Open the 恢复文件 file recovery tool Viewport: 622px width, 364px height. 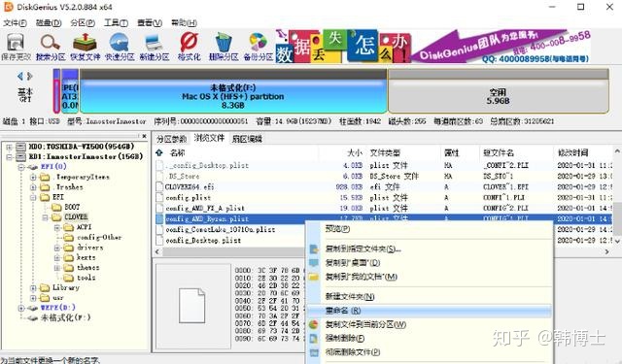pyautogui.click(x=85, y=47)
